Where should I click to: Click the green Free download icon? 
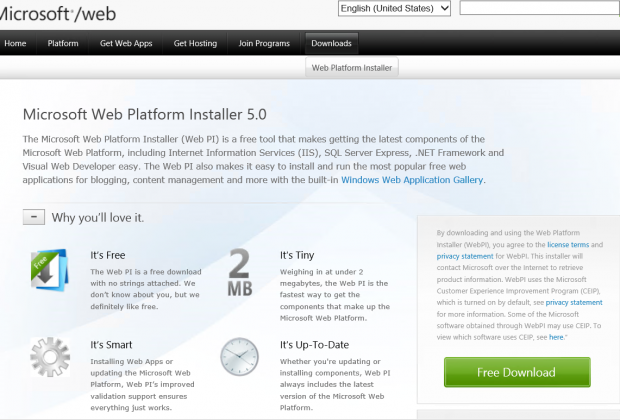coord(50,270)
